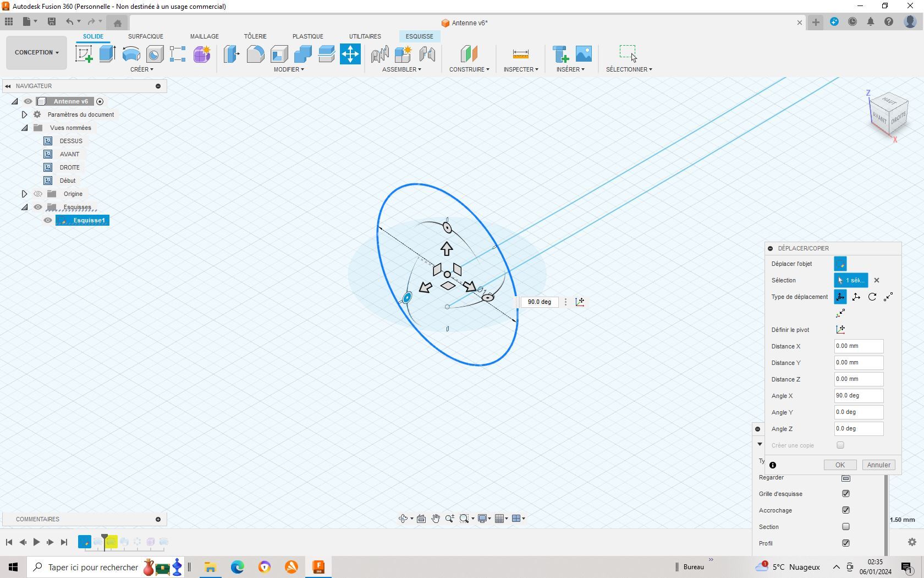The height and width of the screenshot is (578, 924).
Task: Switch to the TÔLERIE tab
Action: 255,36
